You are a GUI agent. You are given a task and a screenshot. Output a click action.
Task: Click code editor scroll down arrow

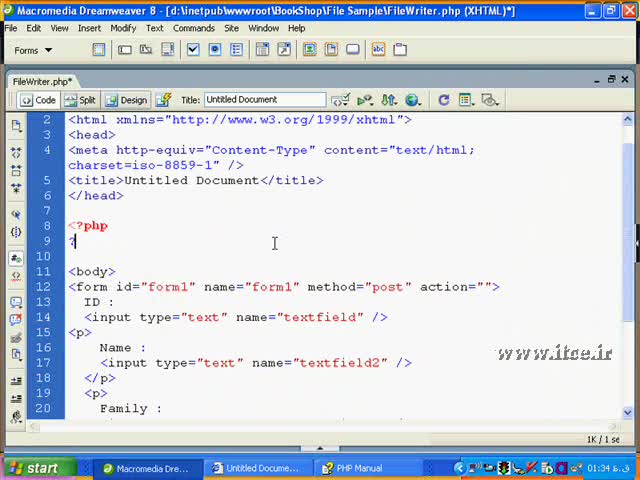click(628, 413)
